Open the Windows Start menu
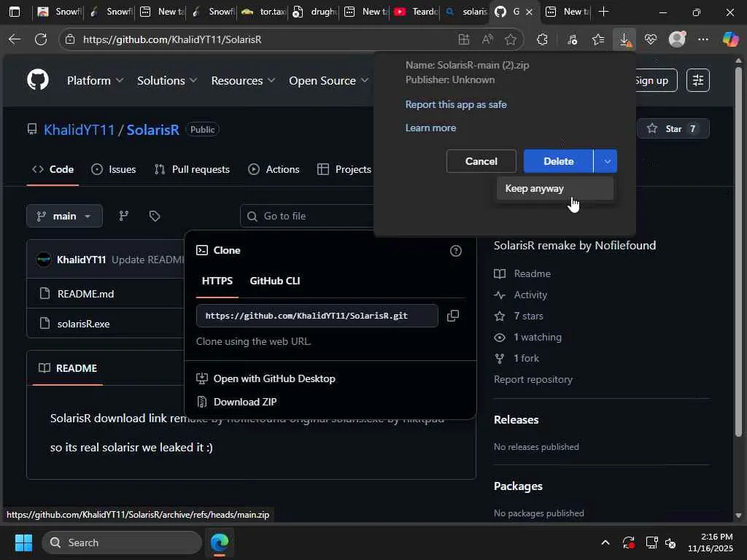 [x=23, y=542]
